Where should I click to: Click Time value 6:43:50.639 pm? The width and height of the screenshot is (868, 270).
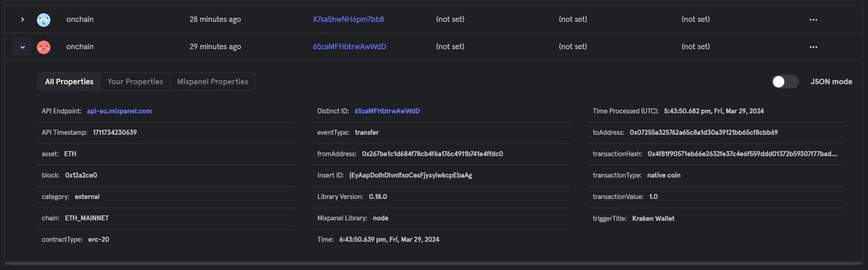pyautogui.click(x=388, y=239)
